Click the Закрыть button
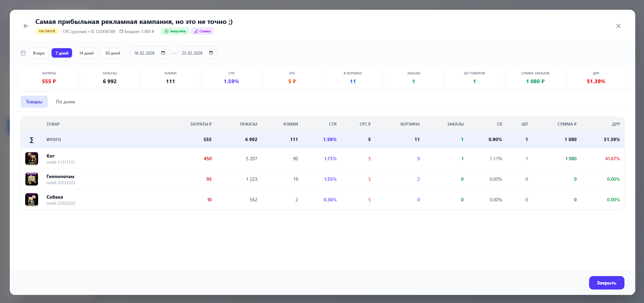 point(606,283)
